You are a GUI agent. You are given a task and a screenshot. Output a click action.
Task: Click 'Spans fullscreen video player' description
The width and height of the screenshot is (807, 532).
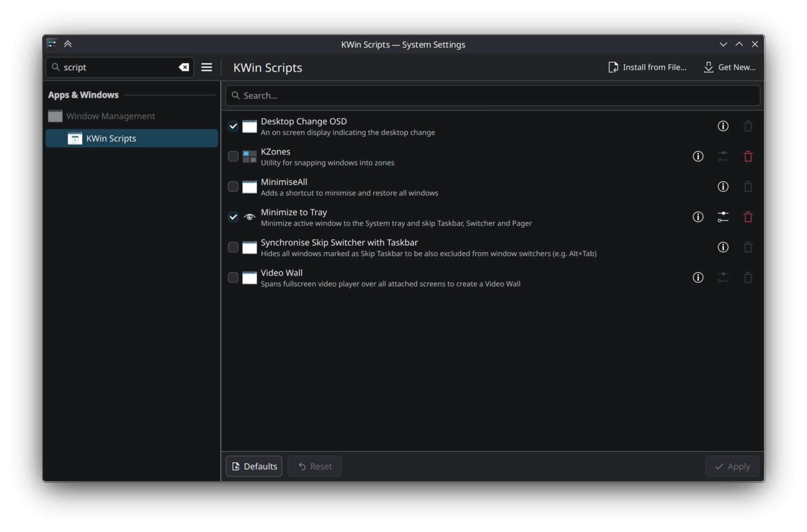(391, 284)
